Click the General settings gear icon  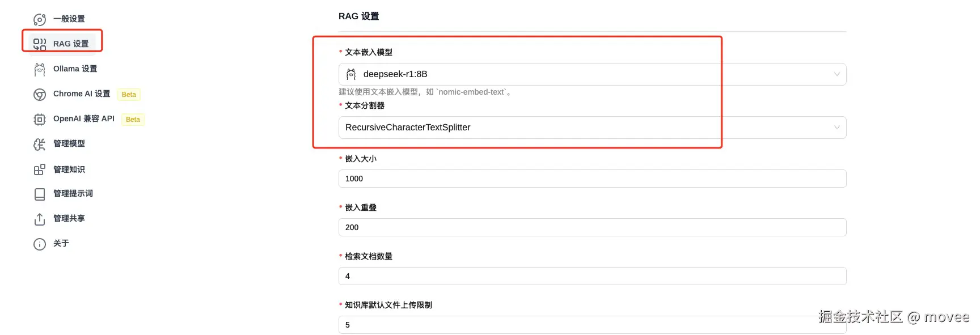40,20
